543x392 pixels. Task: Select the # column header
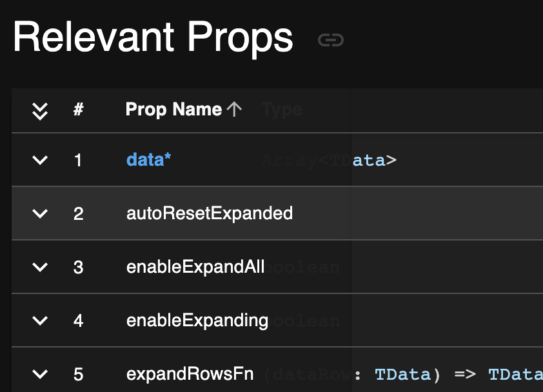pyautogui.click(x=79, y=110)
